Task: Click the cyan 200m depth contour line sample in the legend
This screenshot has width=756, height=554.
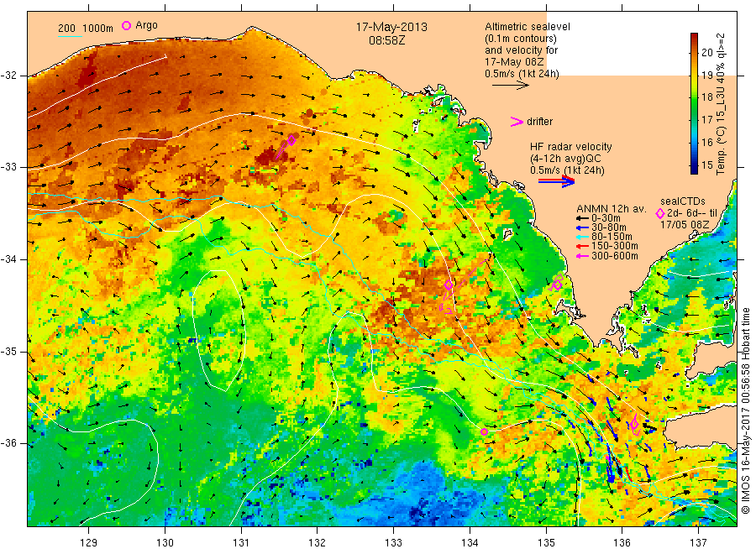Action: (x=70, y=35)
